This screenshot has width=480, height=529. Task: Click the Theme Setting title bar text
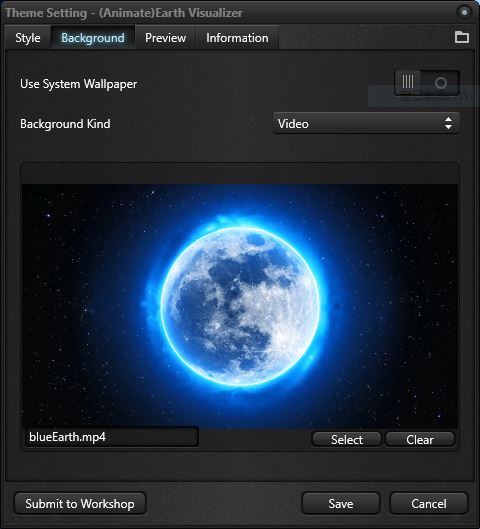(124, 13)
